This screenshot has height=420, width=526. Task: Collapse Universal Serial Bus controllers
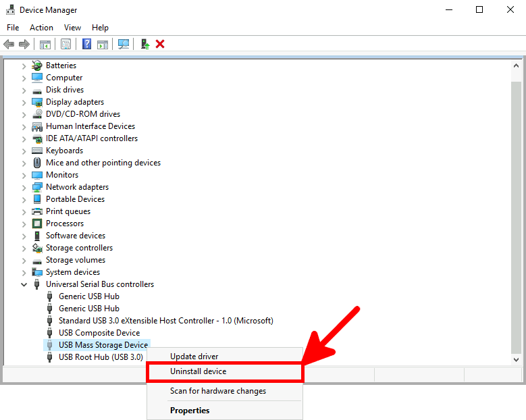[x=24, y=284]
